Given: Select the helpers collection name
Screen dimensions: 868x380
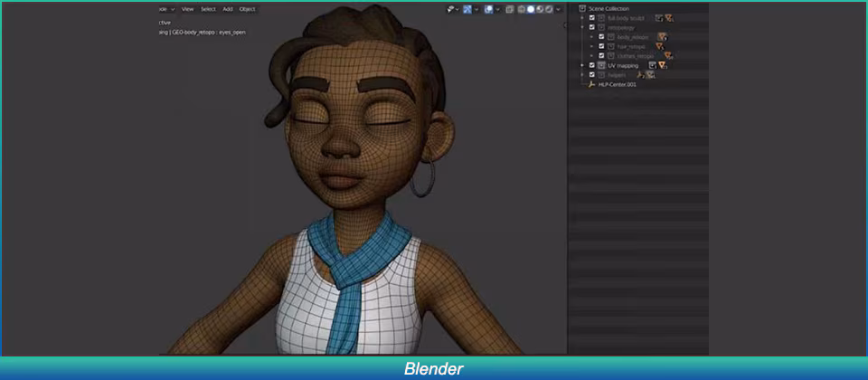Looking at the screenshot, I should [x=617, y=75].
